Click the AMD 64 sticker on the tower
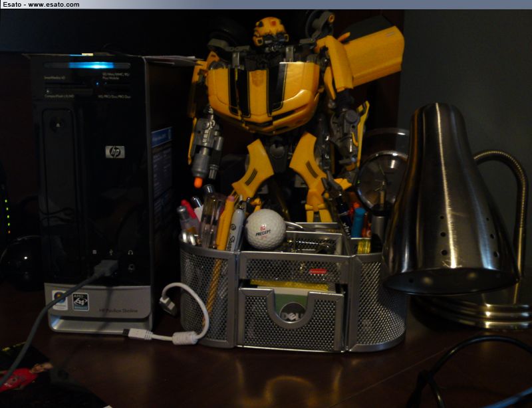This screenshot has width=532, height=408. point(80,302)
